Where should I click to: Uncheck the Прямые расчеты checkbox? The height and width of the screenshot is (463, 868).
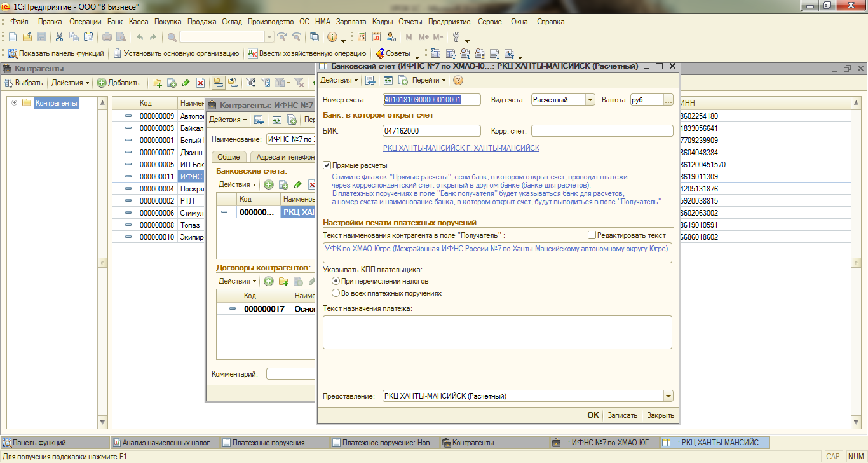pos(327,165)
